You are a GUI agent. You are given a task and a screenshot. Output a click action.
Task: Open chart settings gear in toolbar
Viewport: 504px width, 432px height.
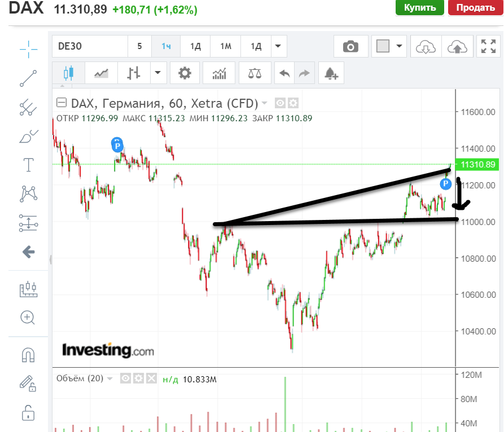[x=185, y=73]
